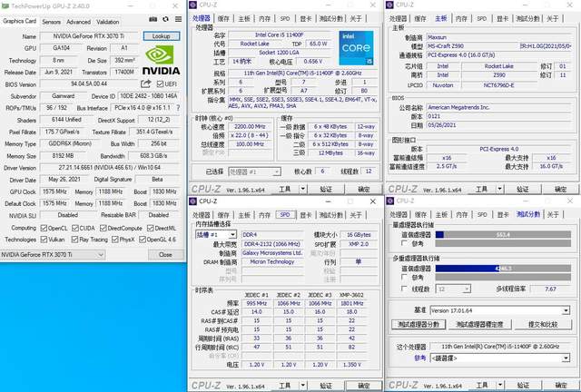This screenshot has height=392, width=581.
Task: Check multi-thread reference box in benchmark window
Action: point(405,277)
